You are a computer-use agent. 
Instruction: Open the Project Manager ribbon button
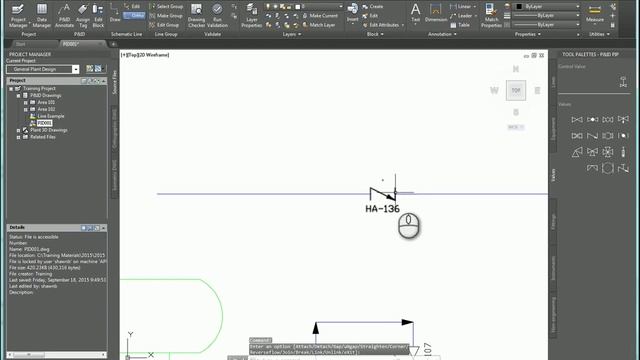tap(18, 16)
